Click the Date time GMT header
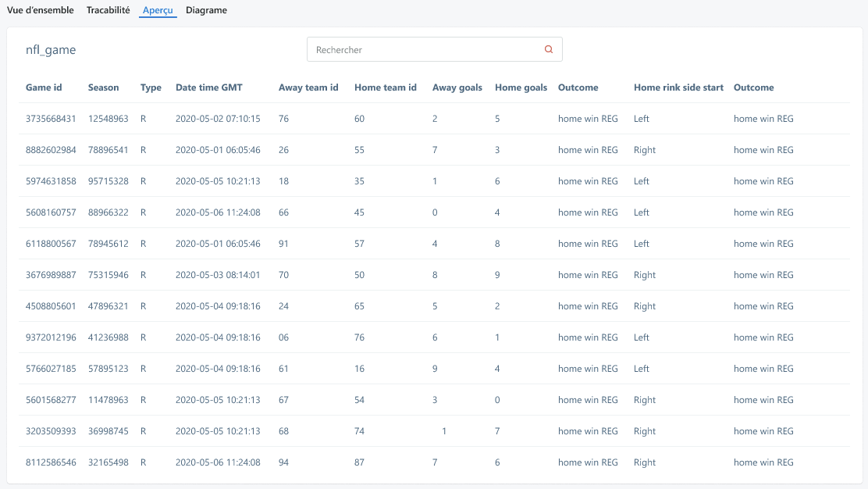868x489 pixels. [208, 87]
